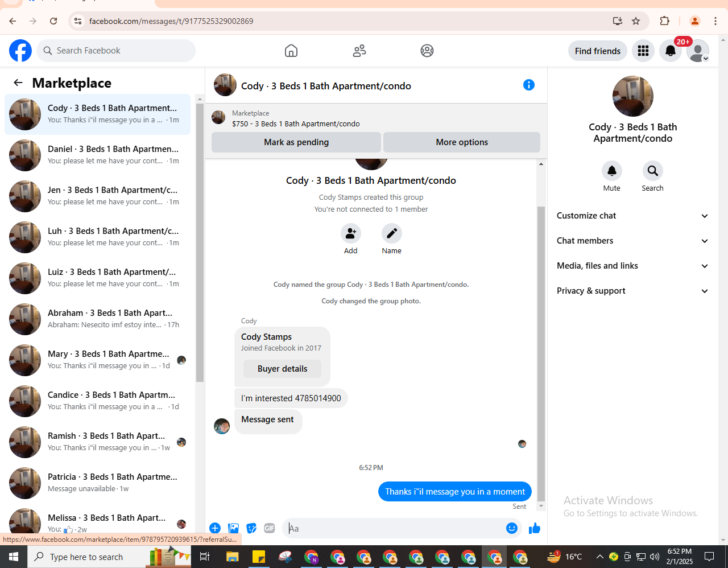Open the Home feed icon
Image resolution: width=728 pixels, height=568 pixels.
[x=291, y=51]
